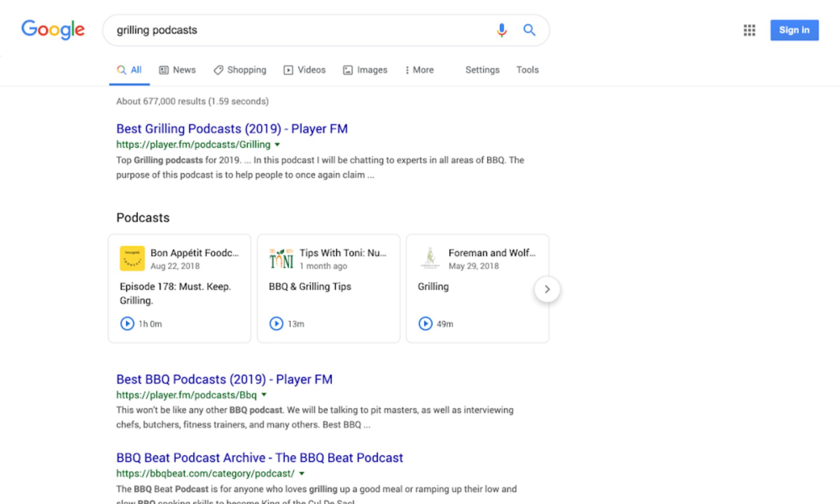
Task: Switch to the News tab
Action: click(177, 70)
